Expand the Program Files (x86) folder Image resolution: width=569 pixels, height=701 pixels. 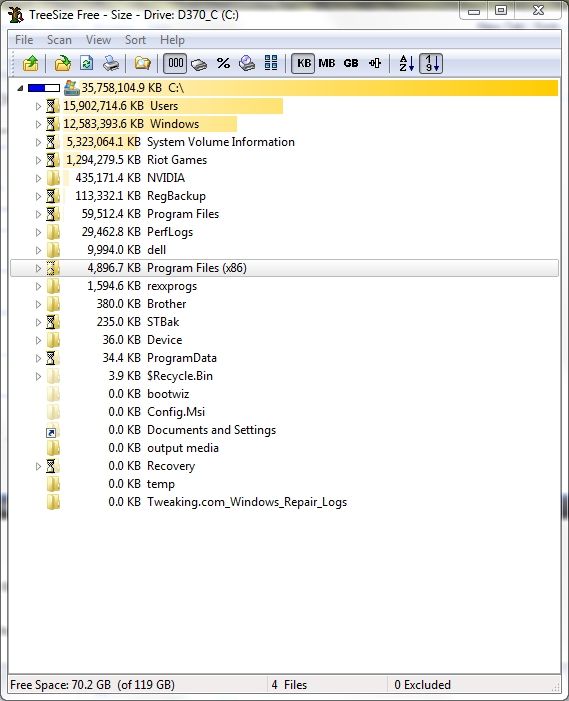click(38, 268)
